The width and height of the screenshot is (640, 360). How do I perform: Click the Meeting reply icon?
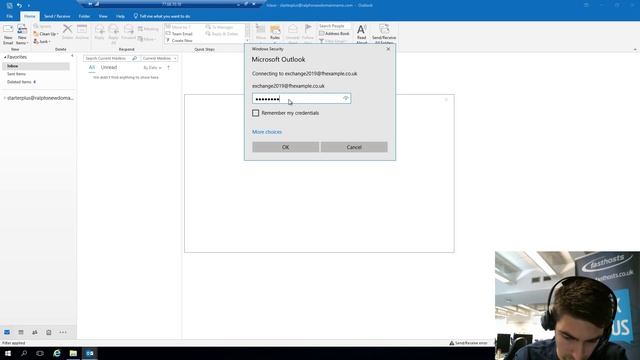[148, 29]
